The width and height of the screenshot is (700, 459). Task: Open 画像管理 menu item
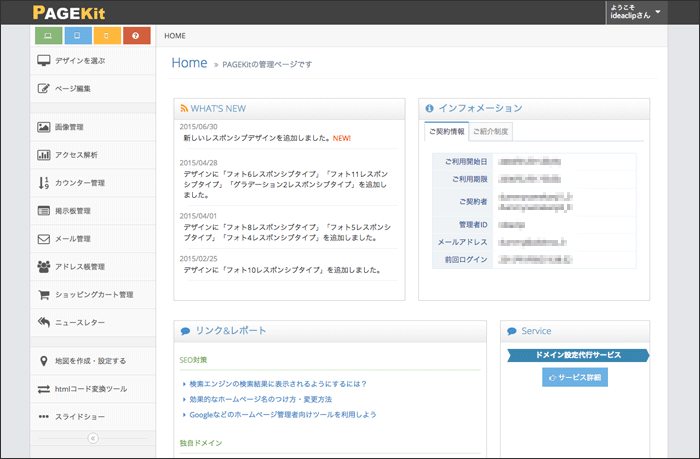tap(93, 127)
